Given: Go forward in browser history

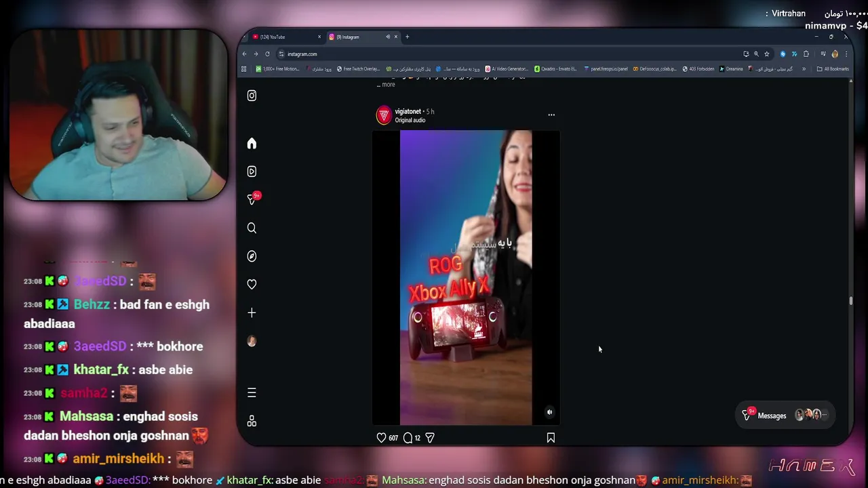Looking at the screenshot, I should (x=256, y=54).
